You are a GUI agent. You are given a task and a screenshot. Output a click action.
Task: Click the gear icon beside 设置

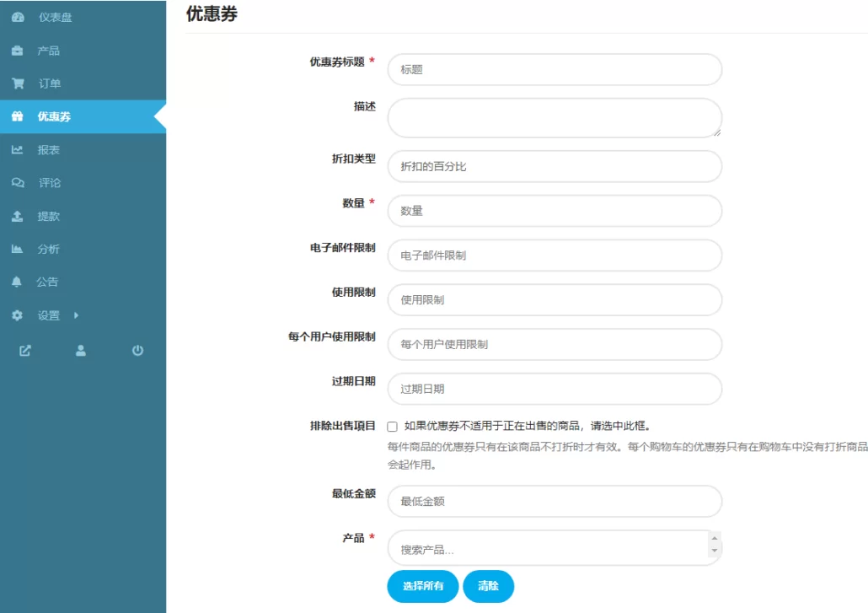[17, 315]
